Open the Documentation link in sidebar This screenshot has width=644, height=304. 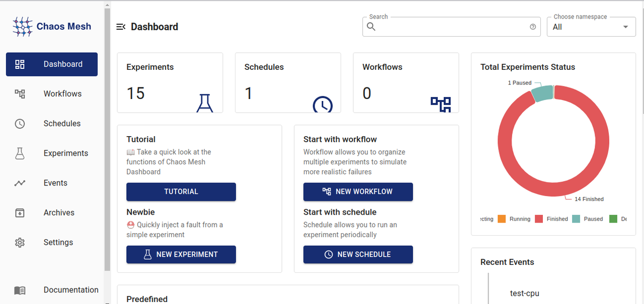(x=52, y=290)
